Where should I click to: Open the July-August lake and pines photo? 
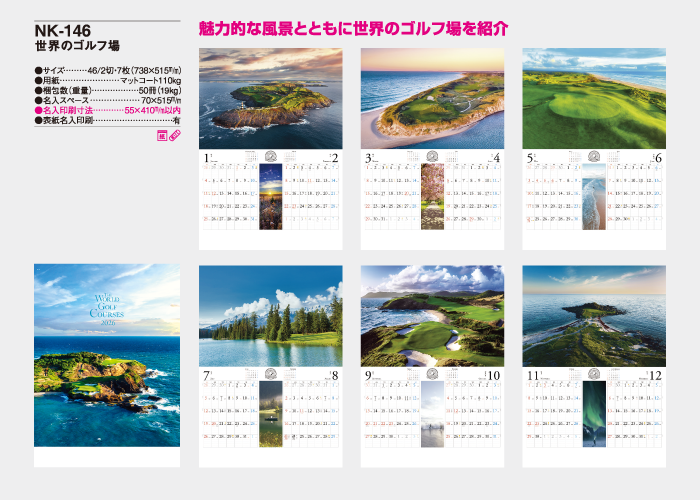click(271, 315)
